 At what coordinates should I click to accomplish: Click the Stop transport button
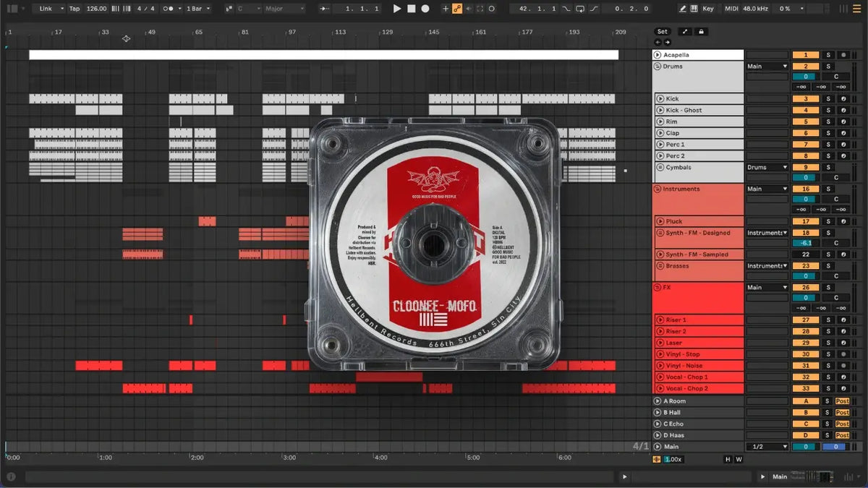[411, 9]
